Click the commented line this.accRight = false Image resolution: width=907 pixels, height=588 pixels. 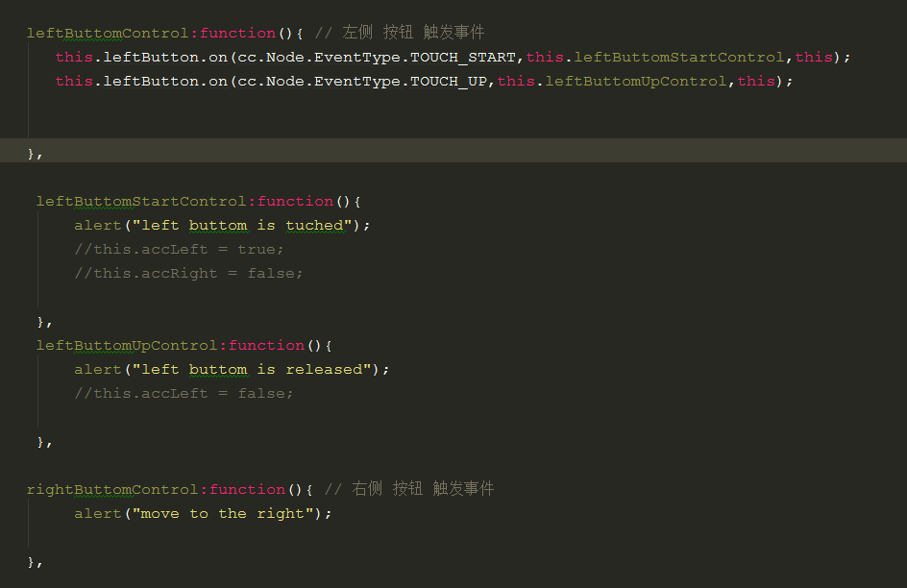pyautogui.click(x=188, y=273)
